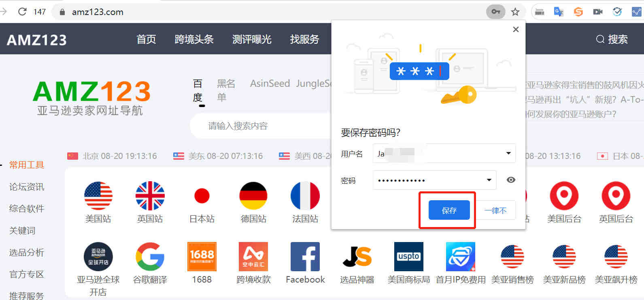
Task: Open the 美国商标局 uspto icon
Action: [409, 257]
